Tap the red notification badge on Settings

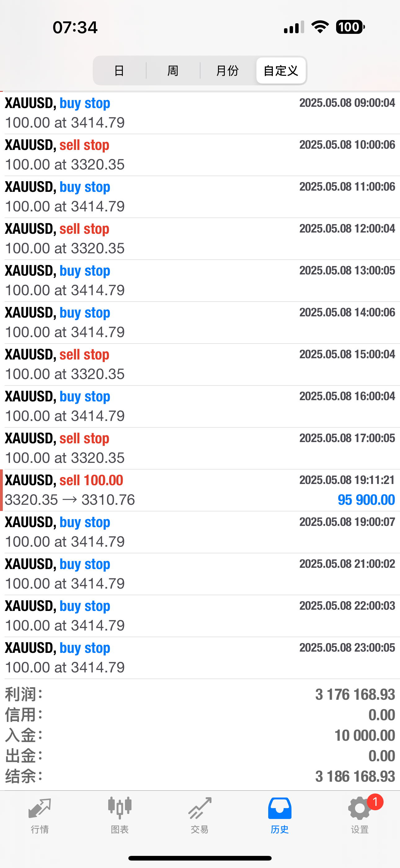(375, 802)
